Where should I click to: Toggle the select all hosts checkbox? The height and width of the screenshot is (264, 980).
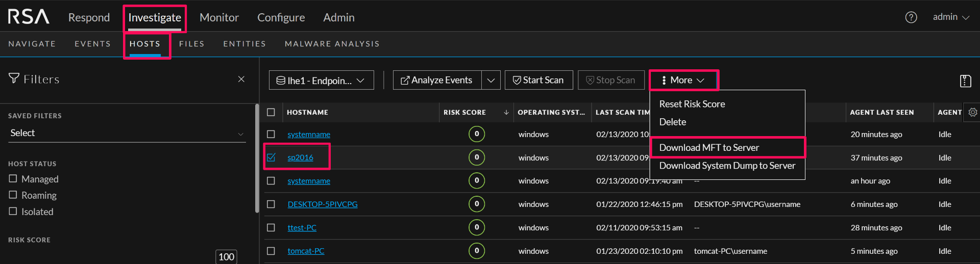(271, 112)
